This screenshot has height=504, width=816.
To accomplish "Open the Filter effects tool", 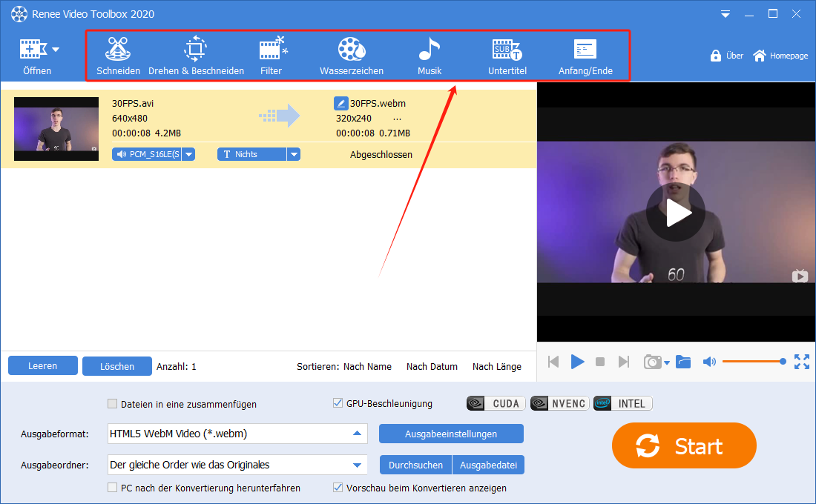I will (272, 56).
